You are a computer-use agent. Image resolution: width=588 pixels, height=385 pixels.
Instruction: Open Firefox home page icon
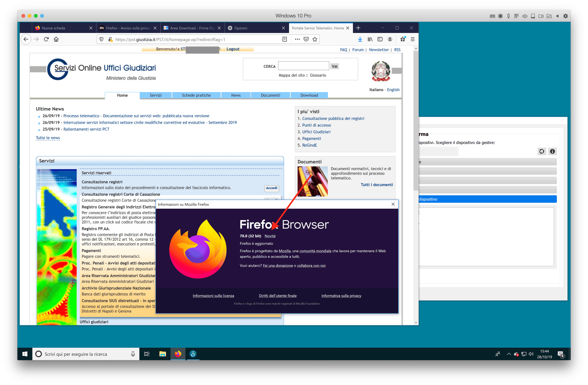56,39
